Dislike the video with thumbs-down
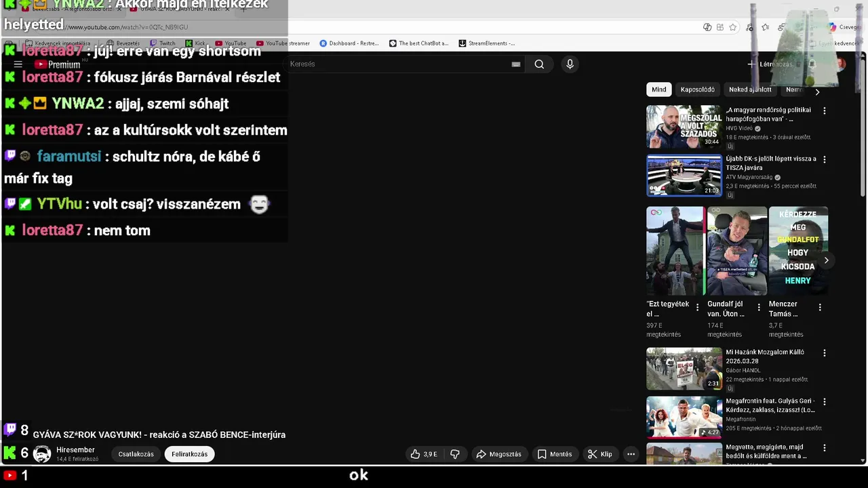Screen dimensions: 868x488 (x=455, y=454)
